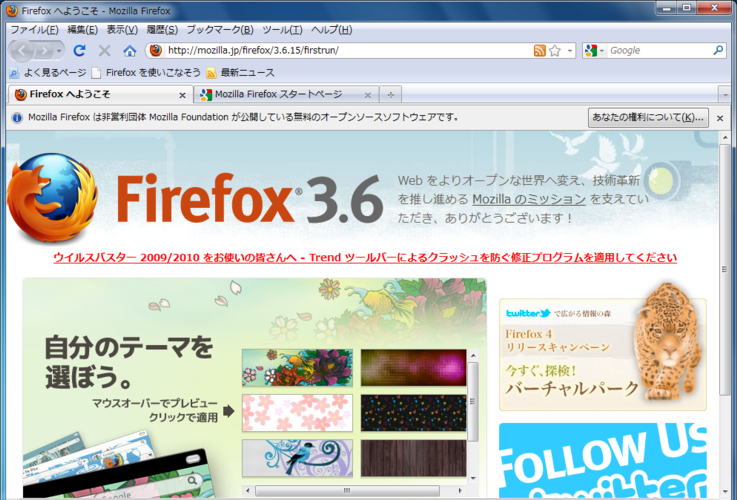737x500 pixels.
Task: Open the FOLLOW US Twitter banner
Action: (x=603, y=461)
